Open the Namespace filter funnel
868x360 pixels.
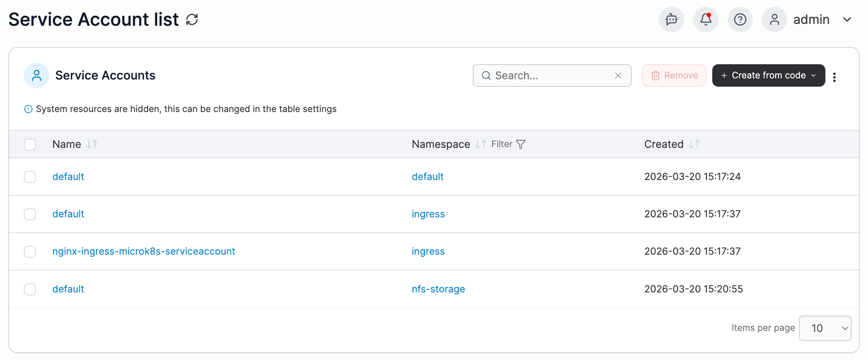[x=521, y=144]
